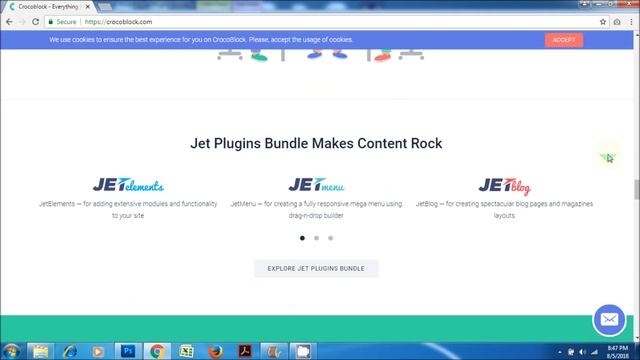Click the JetElements description text

click(x=128, y=209)
